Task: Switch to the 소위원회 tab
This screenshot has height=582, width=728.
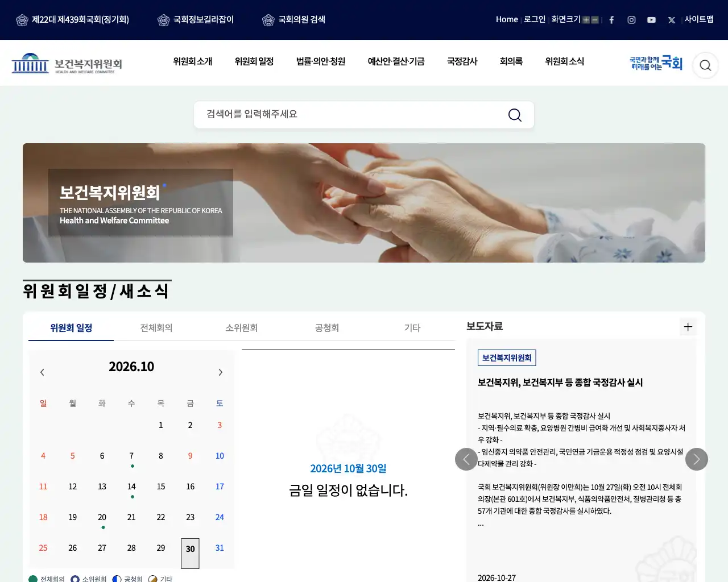Action: click(x=242, y=328)
